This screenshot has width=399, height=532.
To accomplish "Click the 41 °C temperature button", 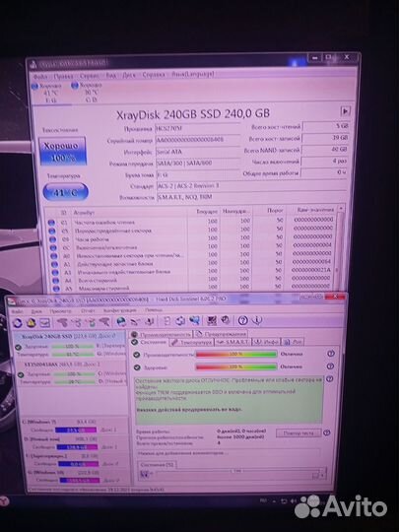I will tap(65, 192).
